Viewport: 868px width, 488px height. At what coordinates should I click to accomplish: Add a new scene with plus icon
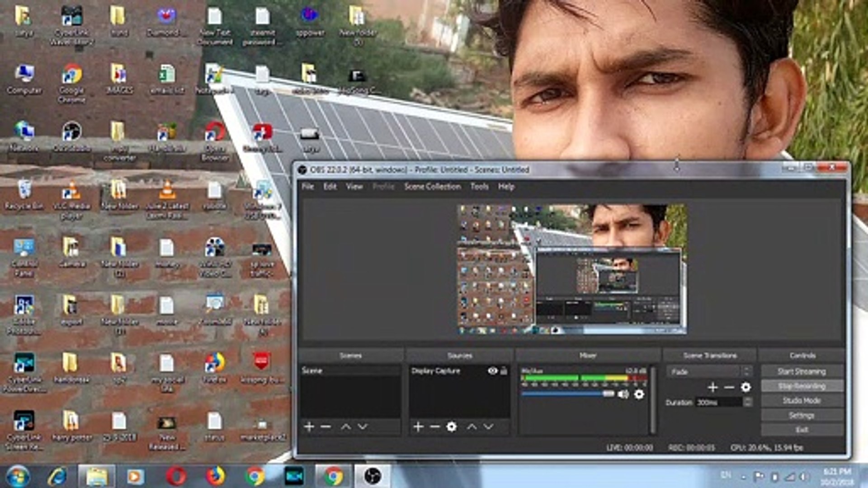[x=309, y=427]
